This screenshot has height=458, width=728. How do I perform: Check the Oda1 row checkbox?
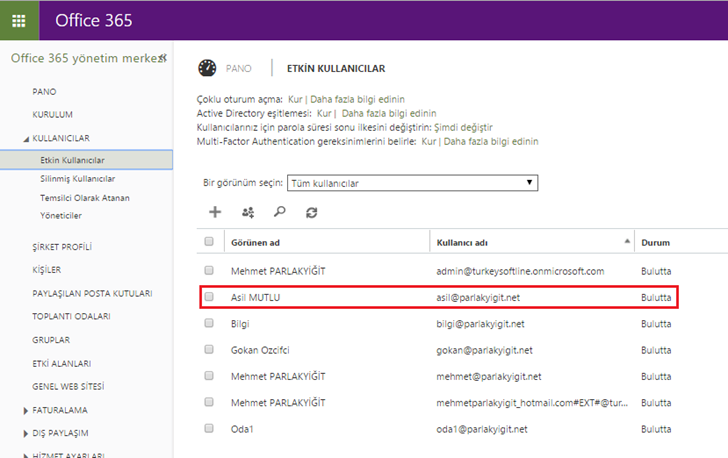(x=209, y=428)
